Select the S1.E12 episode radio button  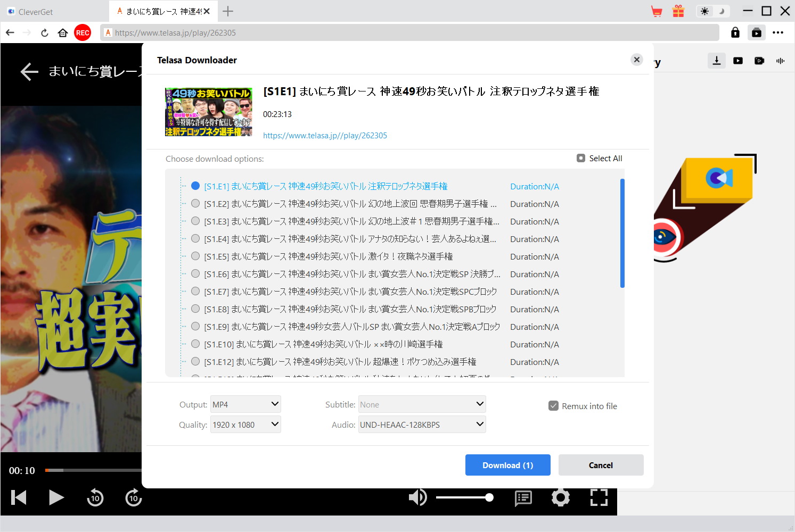point(195,361)
